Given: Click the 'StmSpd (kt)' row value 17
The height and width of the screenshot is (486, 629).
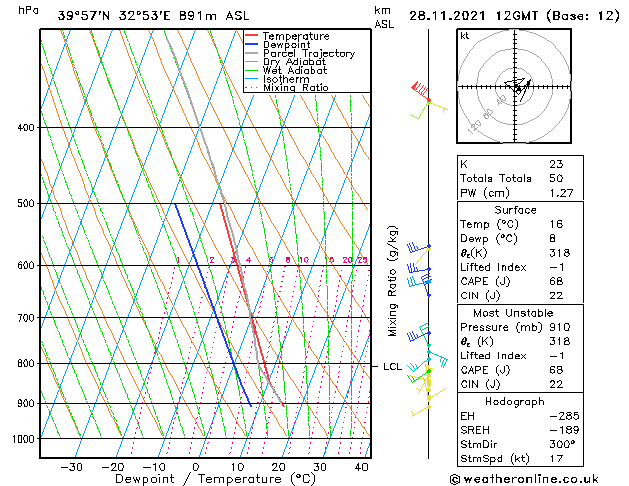Looking at the screenshot, I should tap(556, 459).
